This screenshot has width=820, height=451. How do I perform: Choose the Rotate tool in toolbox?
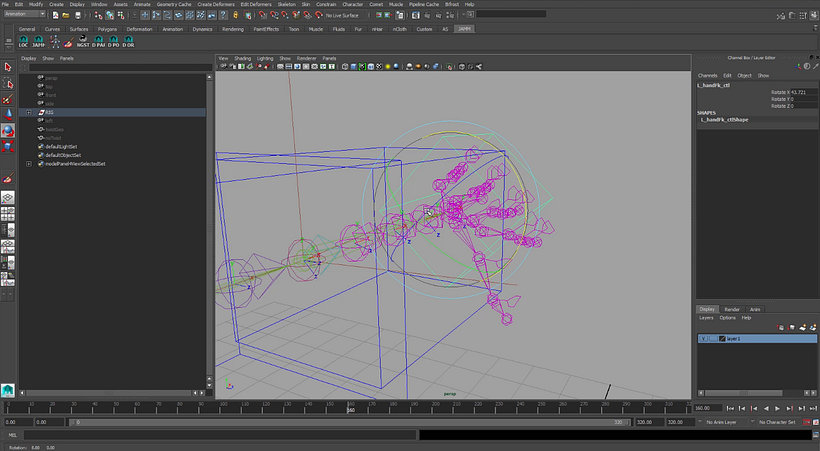[8, 130]
